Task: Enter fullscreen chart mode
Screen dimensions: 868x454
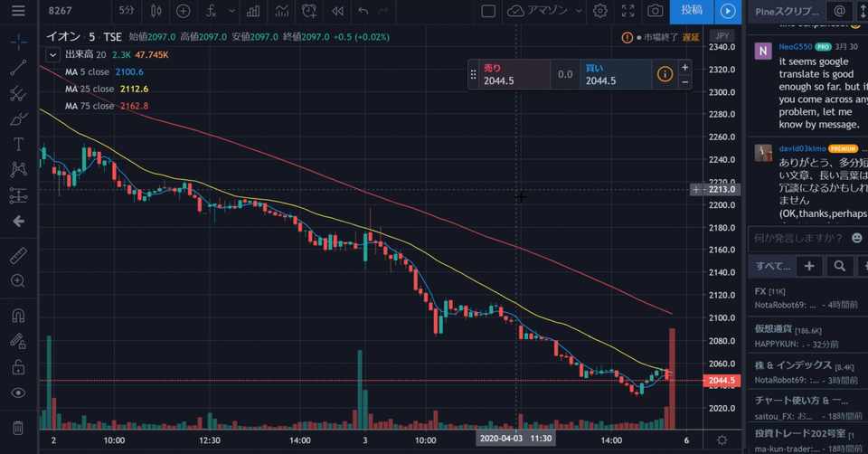Action: [x=627, y=11]
